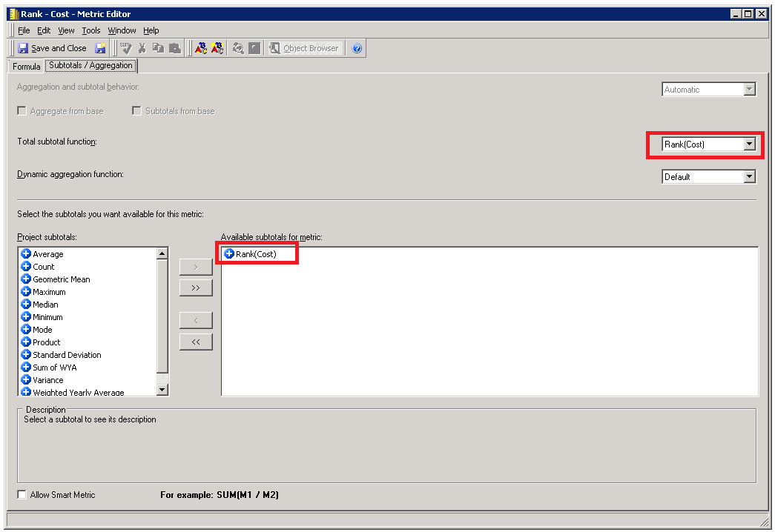Image resolution: width=775 pixels, height=532 pixels.
Task: Pick Standard Deviation from project subtotals
Action: (x=67, y=355)
